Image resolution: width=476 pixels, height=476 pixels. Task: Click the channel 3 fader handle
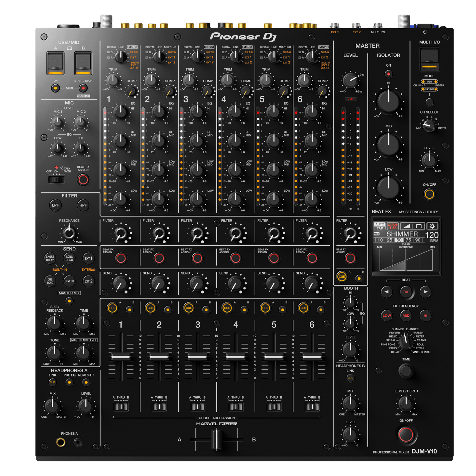197,357
